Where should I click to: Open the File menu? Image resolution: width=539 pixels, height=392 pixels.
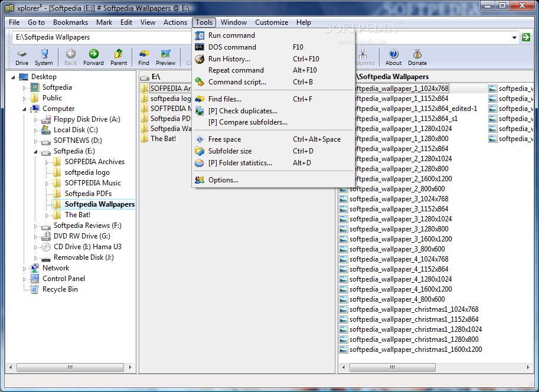pos(14,22)
